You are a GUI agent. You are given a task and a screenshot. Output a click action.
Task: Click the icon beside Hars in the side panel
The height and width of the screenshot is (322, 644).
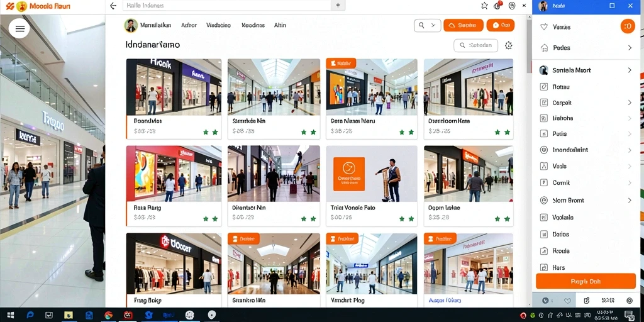click(544, 267)
